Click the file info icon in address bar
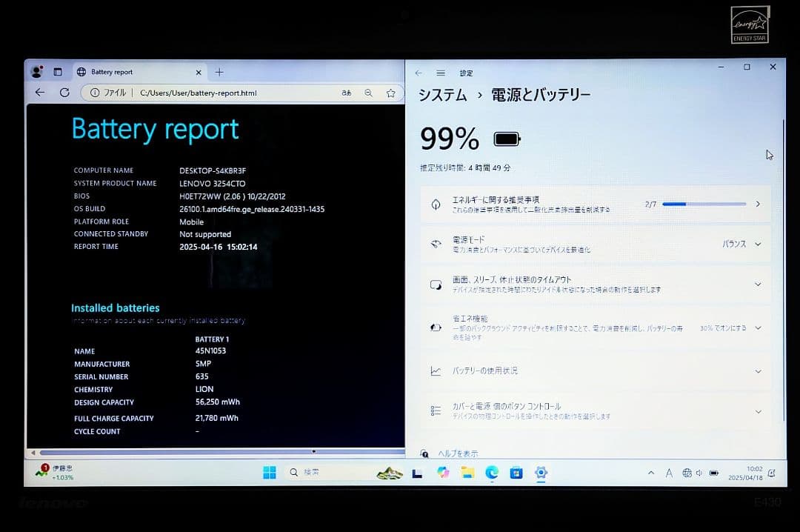Screen dimensions: 800x532 click(95, 93)
